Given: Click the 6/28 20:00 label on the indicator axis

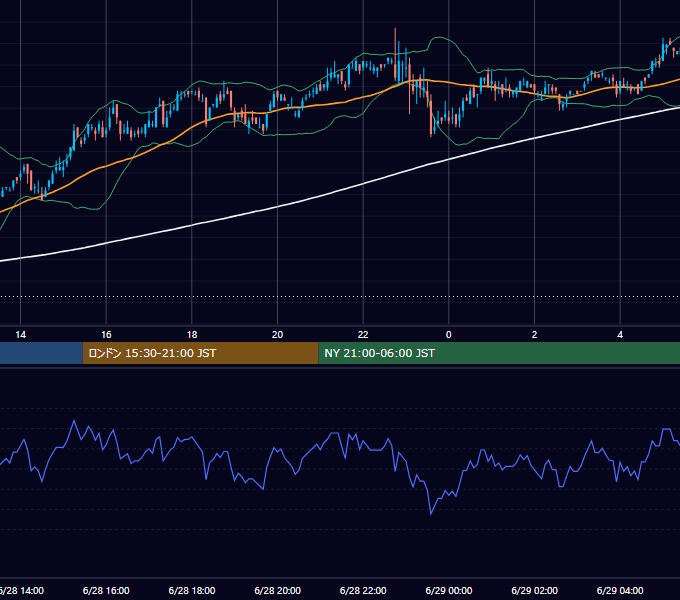Looking at the screenshot, I should [278, 590].
